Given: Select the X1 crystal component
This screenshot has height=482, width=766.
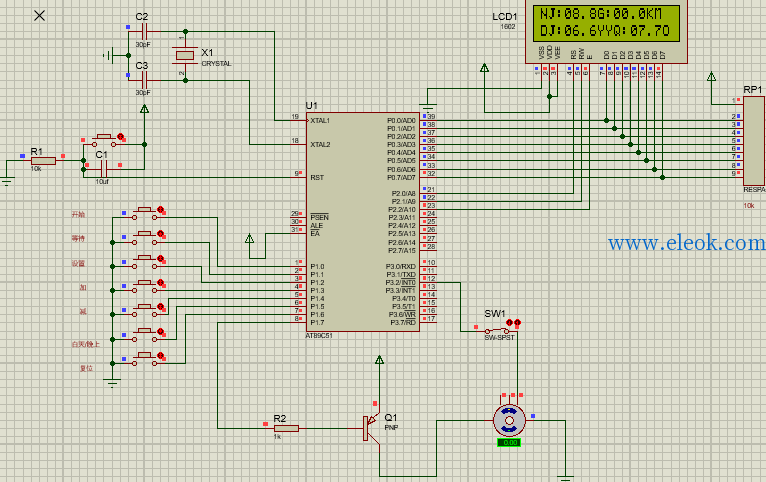Looking at the screenshot, I should (185, 56).
